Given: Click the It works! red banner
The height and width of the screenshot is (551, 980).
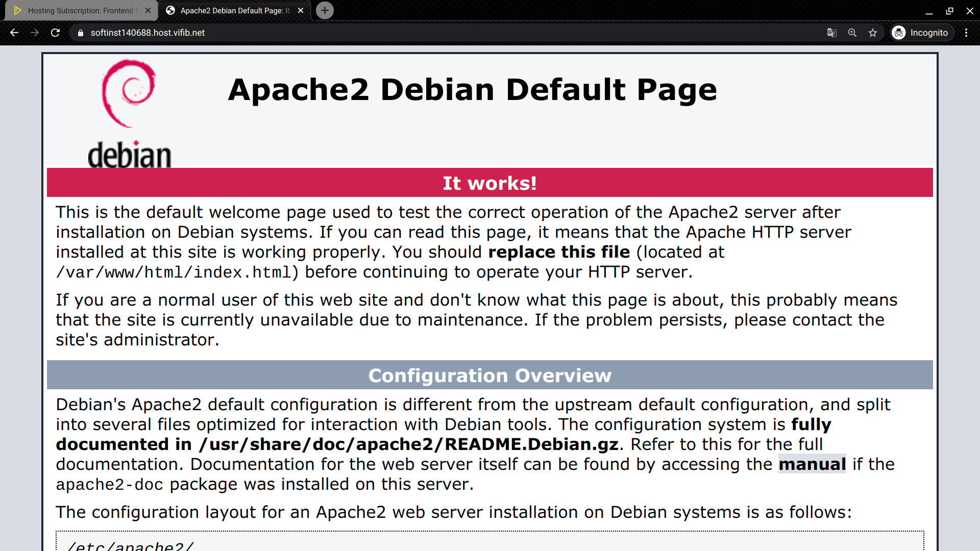Looking at the screenshot, I should (489, 183).
